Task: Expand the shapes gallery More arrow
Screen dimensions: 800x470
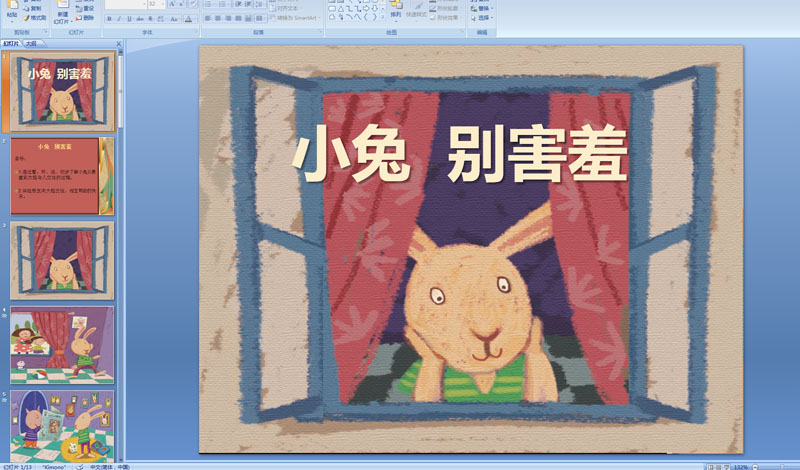Action: 383,17
